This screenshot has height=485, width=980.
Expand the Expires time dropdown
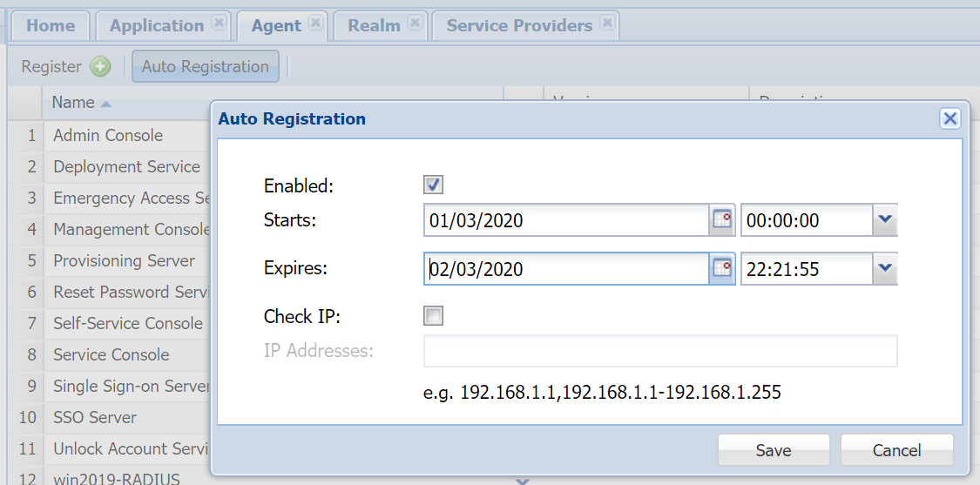(x=885, y=269)
